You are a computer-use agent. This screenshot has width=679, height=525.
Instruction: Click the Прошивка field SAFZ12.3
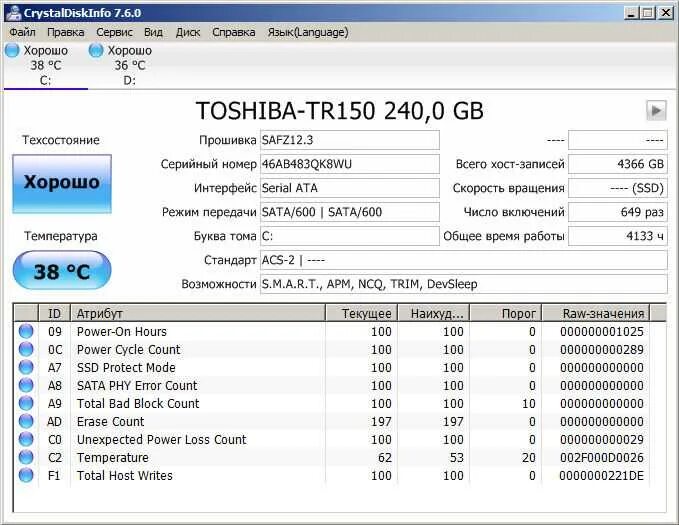coord(350,140)
